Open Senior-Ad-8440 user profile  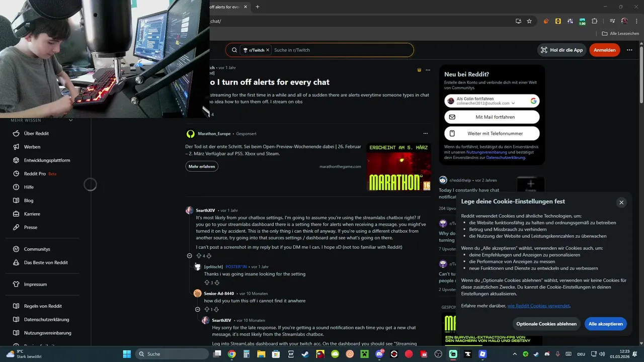click(219, 293)
